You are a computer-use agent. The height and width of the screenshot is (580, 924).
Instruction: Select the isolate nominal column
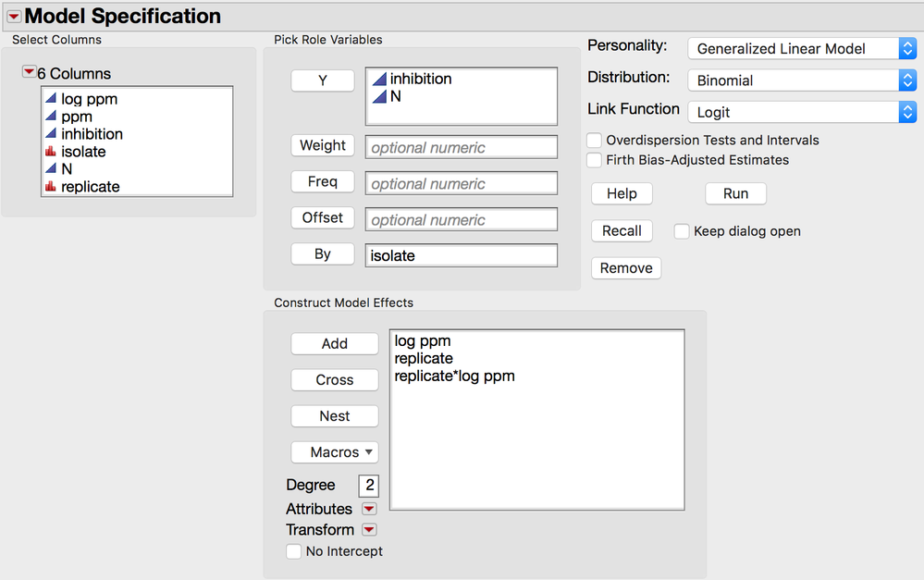(x=83, y=152)
